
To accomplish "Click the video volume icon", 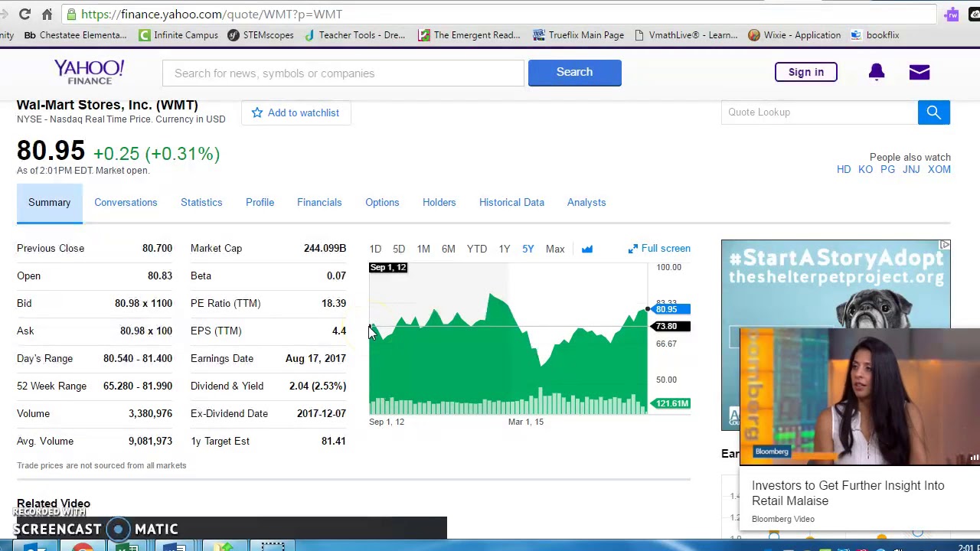I will [974, 458].
